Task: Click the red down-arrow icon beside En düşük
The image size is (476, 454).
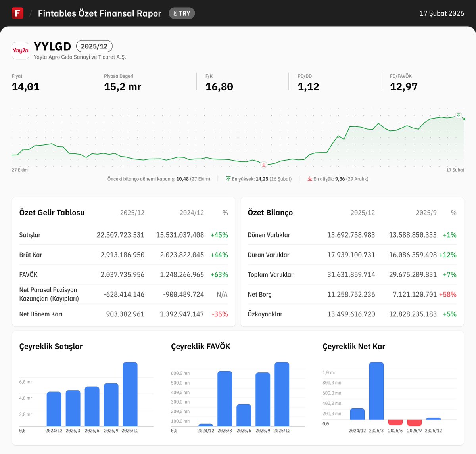Action: 310,179
